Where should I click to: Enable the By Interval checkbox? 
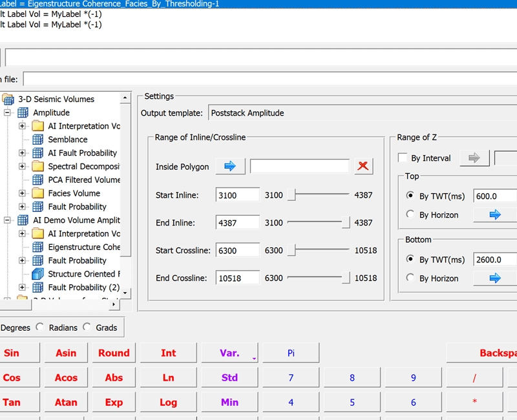click(403, 158)
